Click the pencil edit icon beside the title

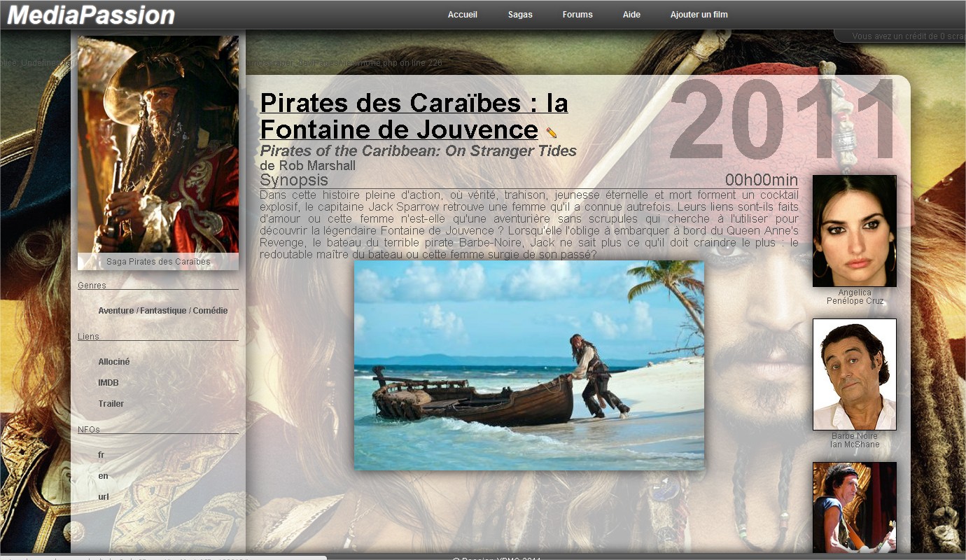pyautogui.click(x=552, y=132)
